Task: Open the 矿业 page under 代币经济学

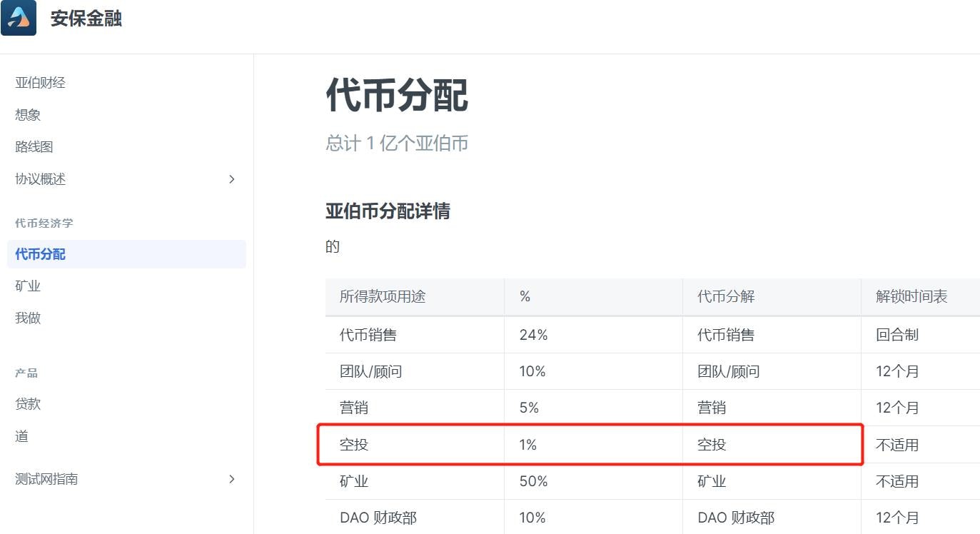Action: [x=27, y=286]
